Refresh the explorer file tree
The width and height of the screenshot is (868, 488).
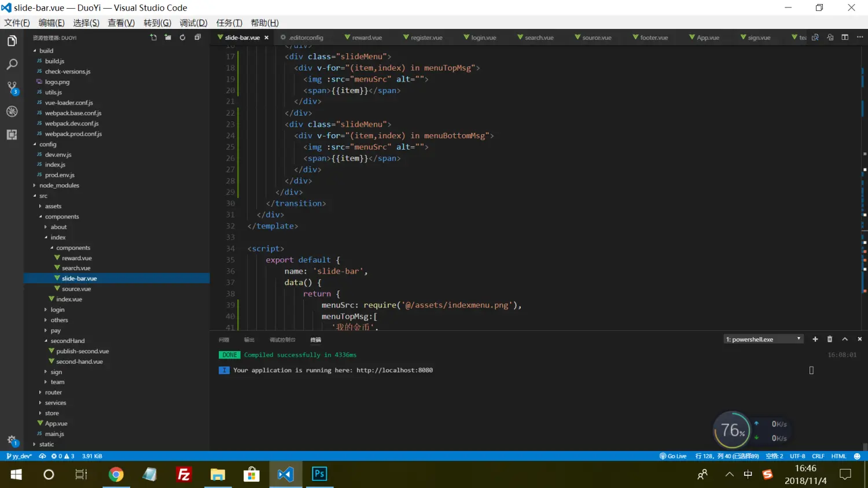tap(182, 38)
